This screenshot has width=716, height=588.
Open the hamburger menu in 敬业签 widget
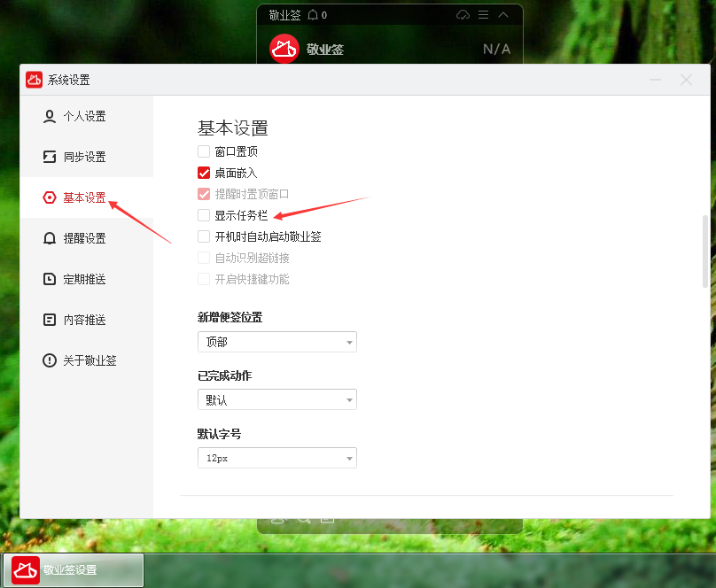483,15
